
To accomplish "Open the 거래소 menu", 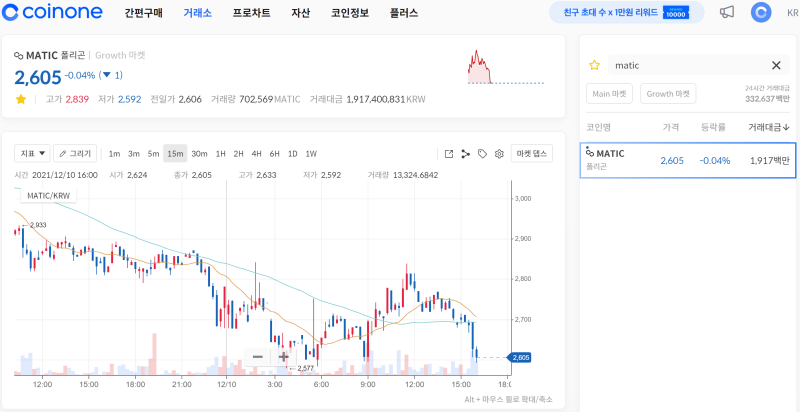I will (197, 13).
